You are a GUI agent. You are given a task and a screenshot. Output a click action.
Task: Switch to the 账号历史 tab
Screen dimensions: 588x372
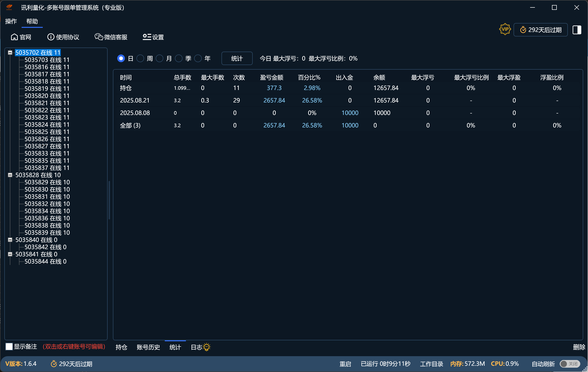coord(148,347)
